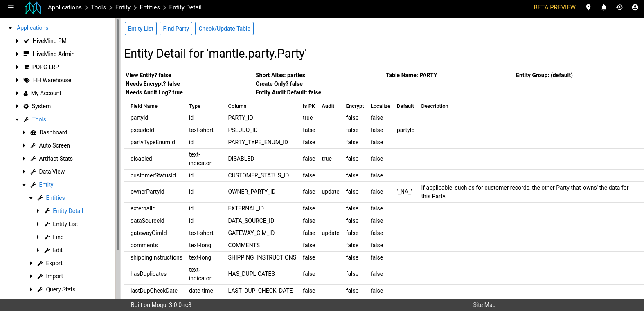
Task: Click the HH Warehouse tags icon
Action: [x=27, y=80]
